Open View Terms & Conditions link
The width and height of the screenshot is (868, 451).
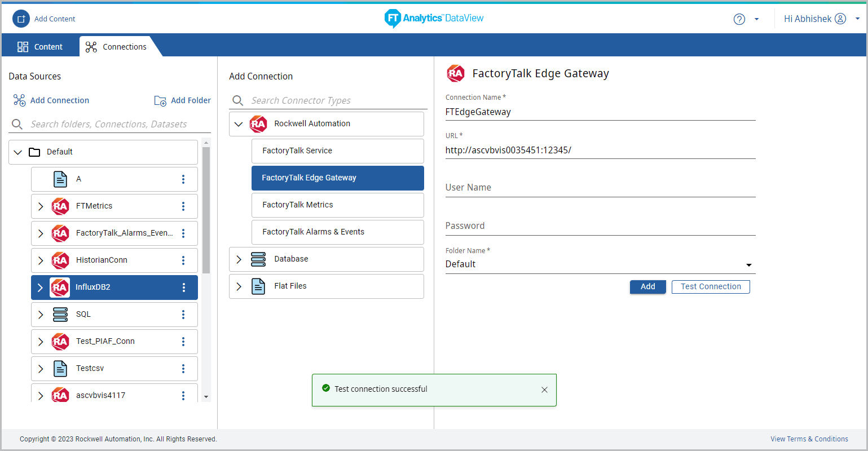coord(809,439)
